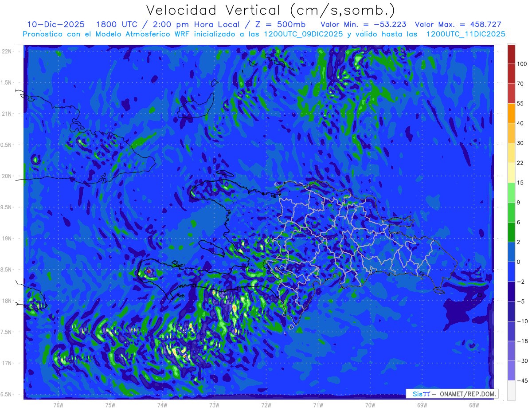
Task: Click the violet swatch between -45 and -30
Action: click(x=511, y=371)
